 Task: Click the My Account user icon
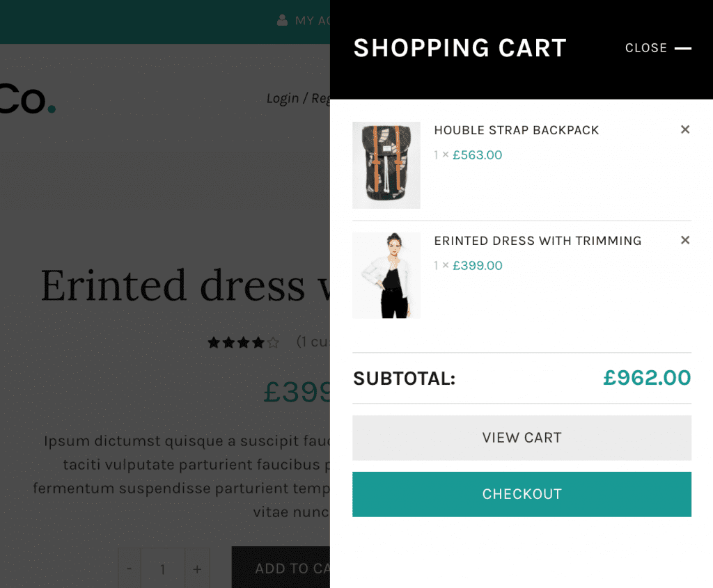[x=282, y=20]
